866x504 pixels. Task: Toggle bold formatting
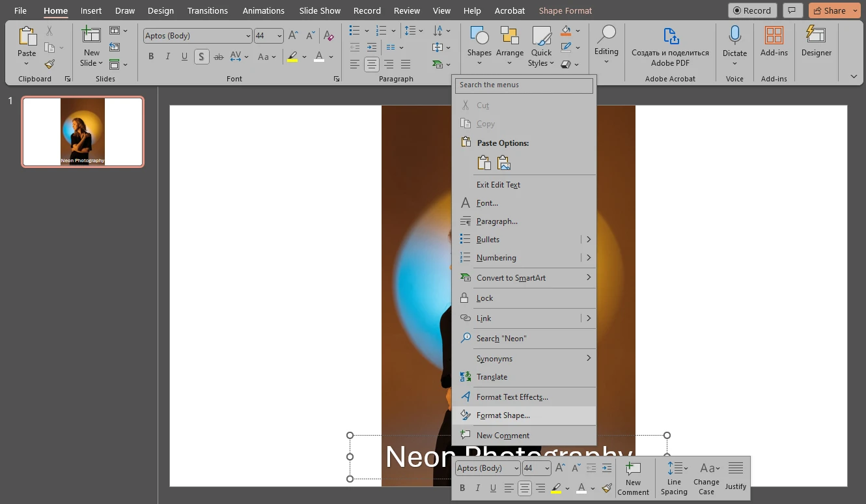[x=151, y=57]
